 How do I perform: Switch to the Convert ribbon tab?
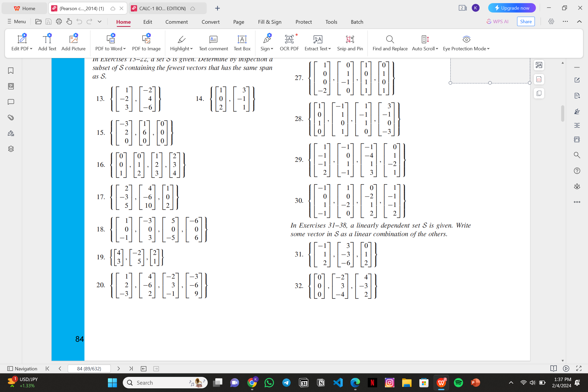coord(211,22)
